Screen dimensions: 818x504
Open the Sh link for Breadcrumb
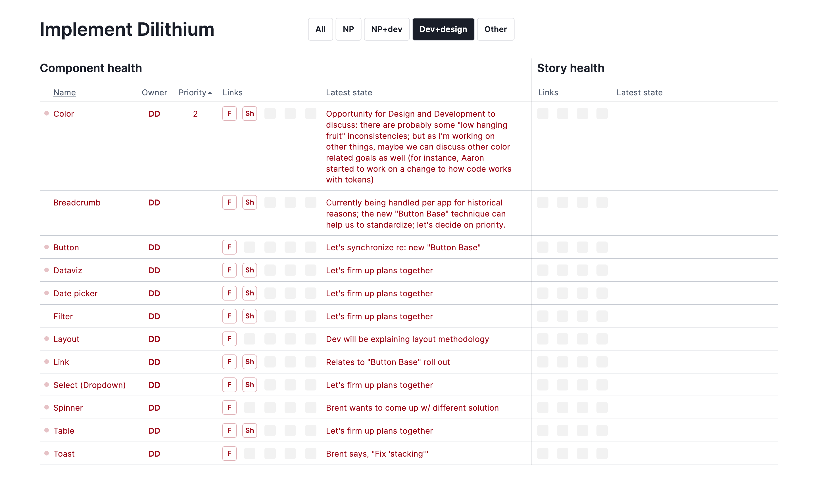(250, 202)
